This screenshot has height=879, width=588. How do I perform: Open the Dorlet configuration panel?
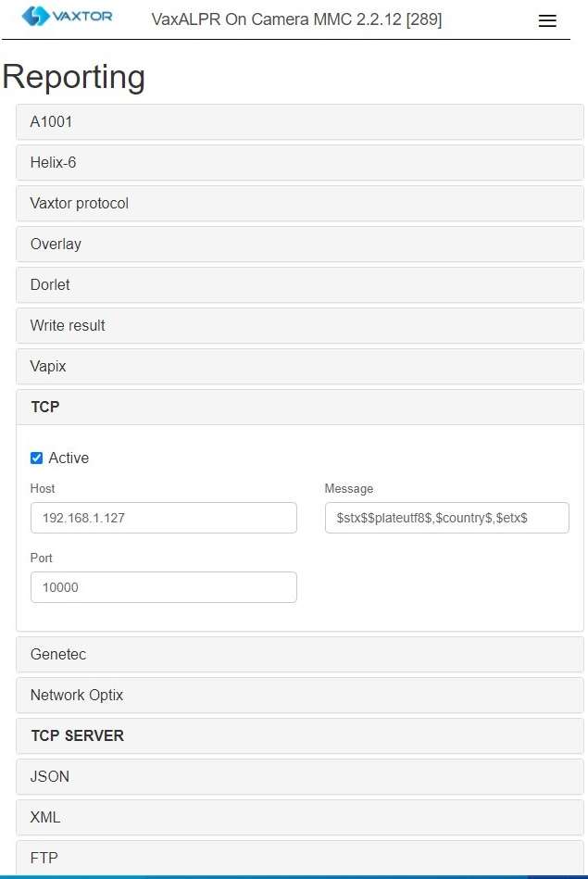[x=294, y=284]
